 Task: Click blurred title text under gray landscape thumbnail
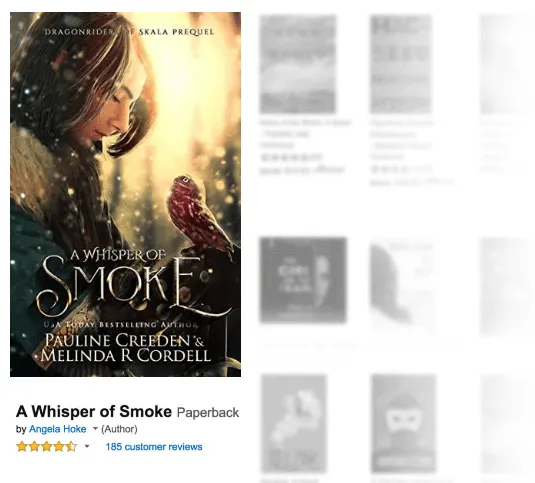tap(305, 133)
